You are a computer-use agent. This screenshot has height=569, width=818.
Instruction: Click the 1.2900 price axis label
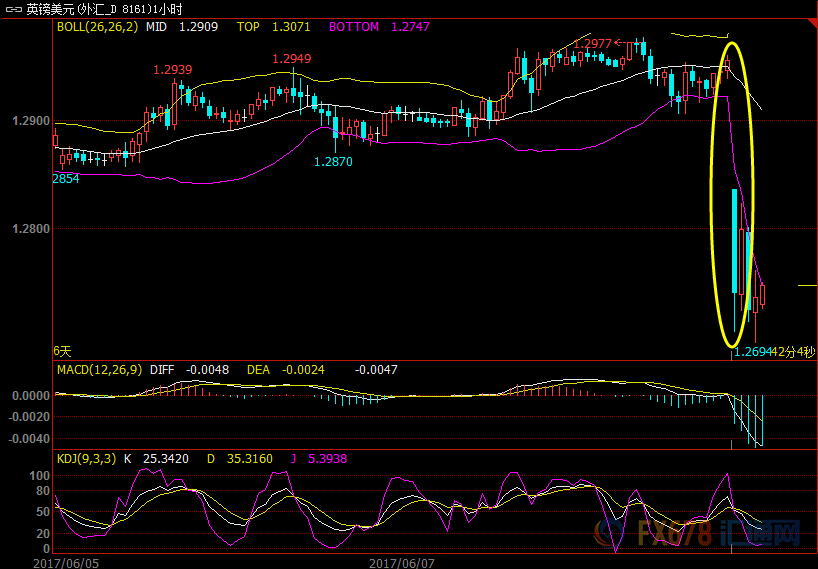(x=31, y=121)
